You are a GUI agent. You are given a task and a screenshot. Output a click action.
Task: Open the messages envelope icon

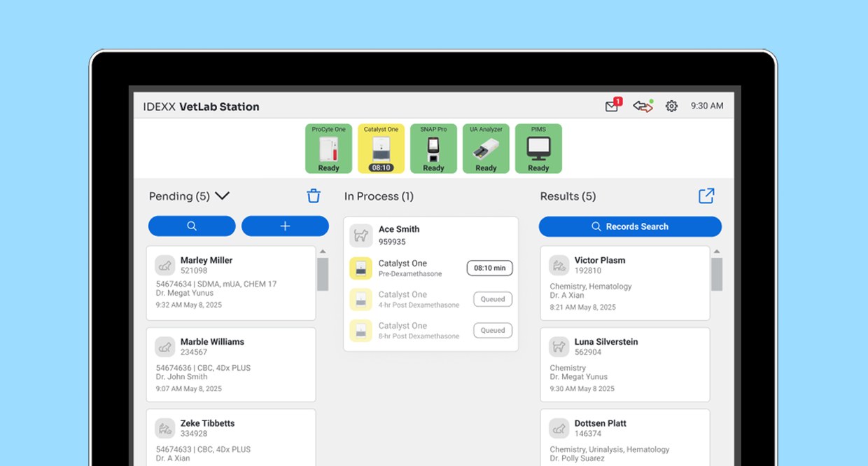pyautogui.click(x=612, y=107)
